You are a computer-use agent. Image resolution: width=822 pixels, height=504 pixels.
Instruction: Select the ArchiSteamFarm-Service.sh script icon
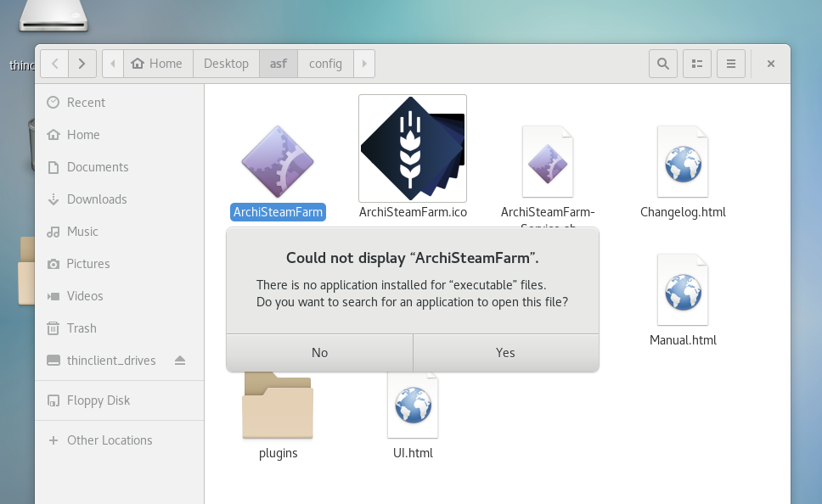548,162
